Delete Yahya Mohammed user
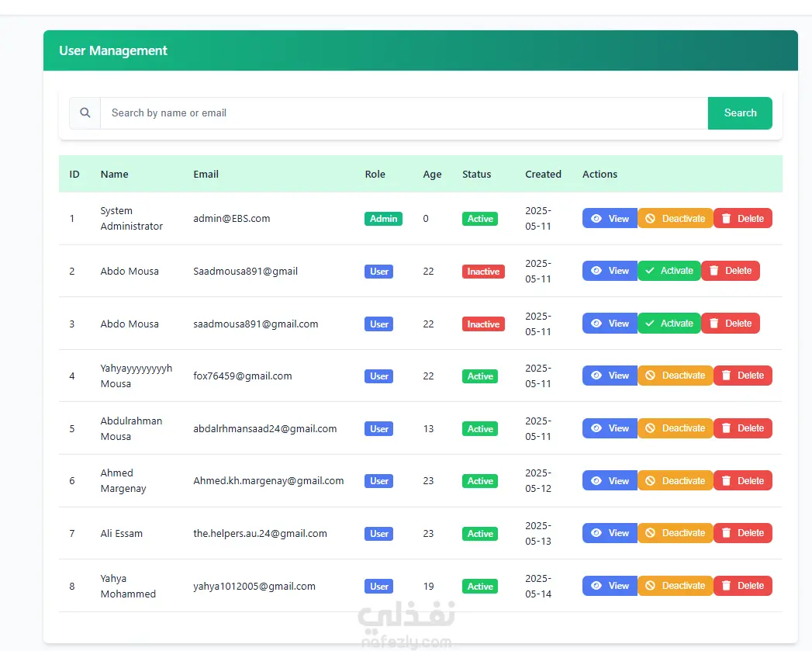The width and height of the screenshot is (812, 651). tap(743, 586)
